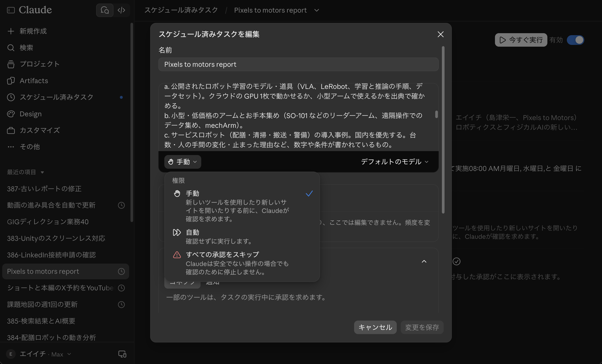602x364 pixels.
Task: Open the エイイチ Max account menu
Action: point(39,354)
